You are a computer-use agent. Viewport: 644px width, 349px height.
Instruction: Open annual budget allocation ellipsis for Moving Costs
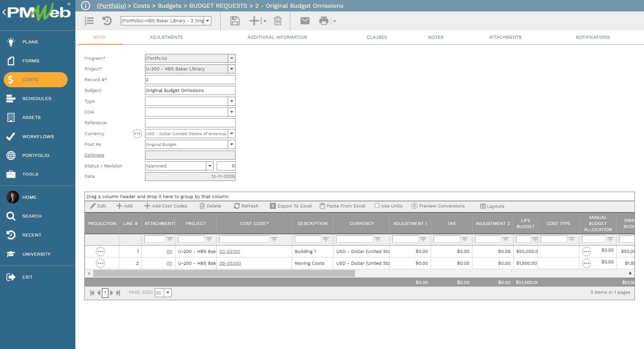[x=586, y=263]
